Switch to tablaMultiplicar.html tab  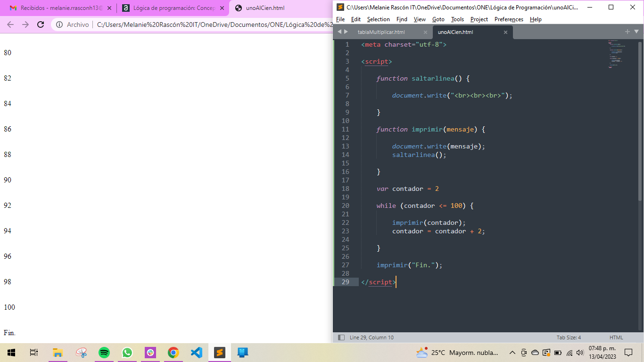point(381,32)
